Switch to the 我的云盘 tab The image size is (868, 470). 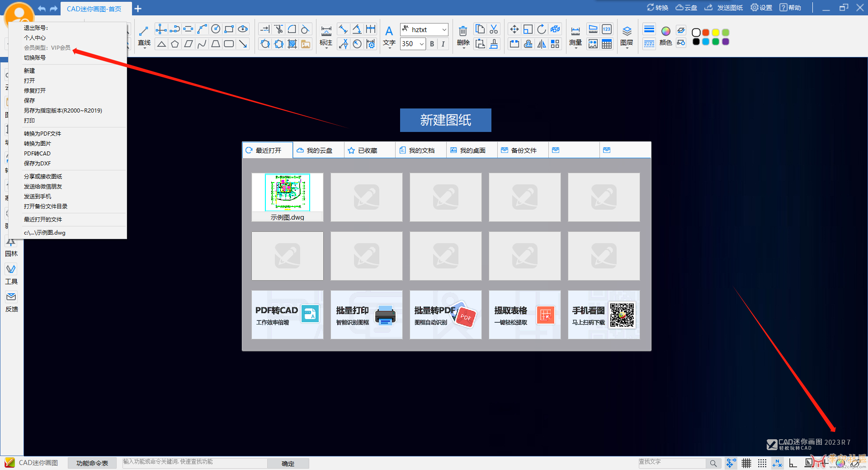(x=318, y=150)
